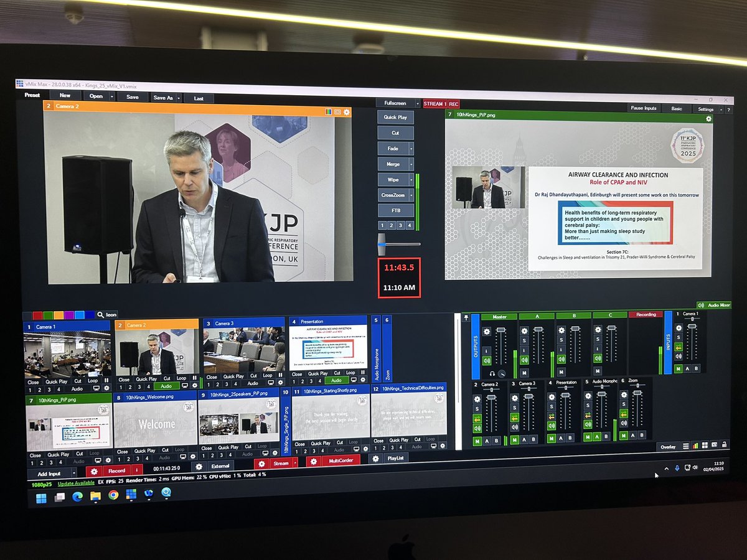
Task: Toggle Master output speaker mute
Action: click(487, 360)
